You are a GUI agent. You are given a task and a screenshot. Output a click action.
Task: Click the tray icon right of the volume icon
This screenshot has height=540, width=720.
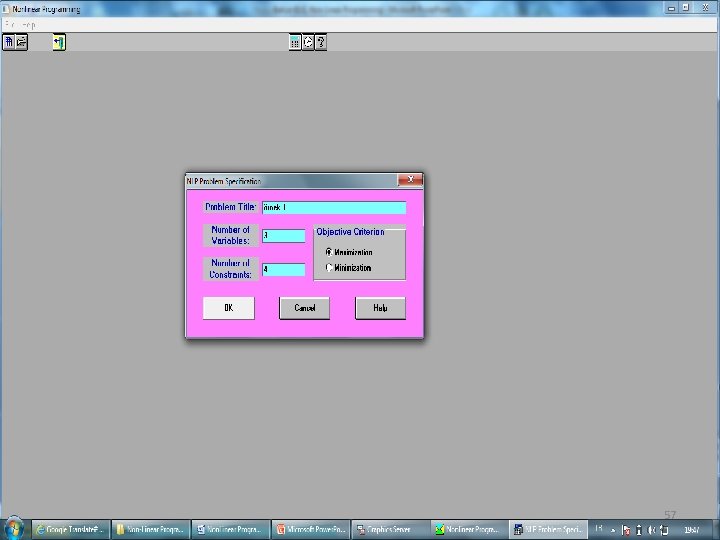664,529
